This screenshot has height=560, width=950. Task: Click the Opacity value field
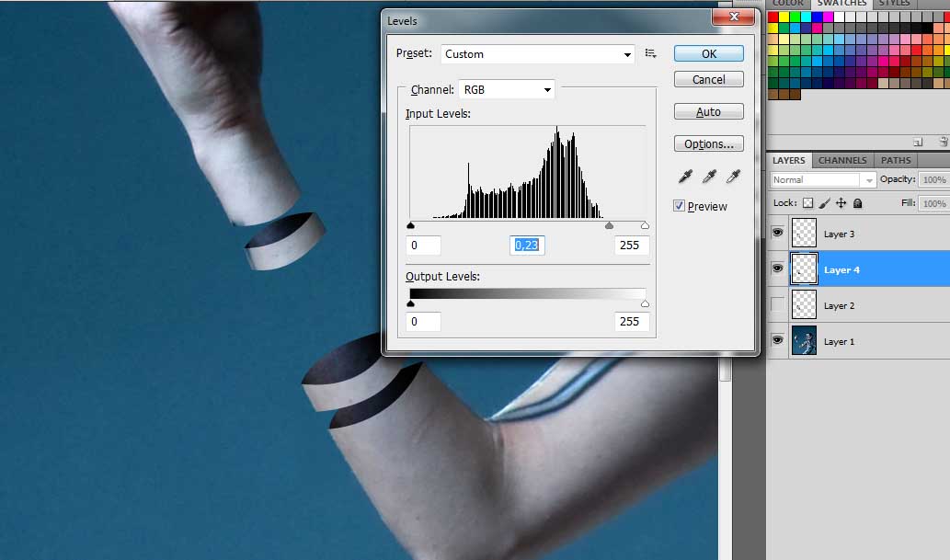coord(934,179)
